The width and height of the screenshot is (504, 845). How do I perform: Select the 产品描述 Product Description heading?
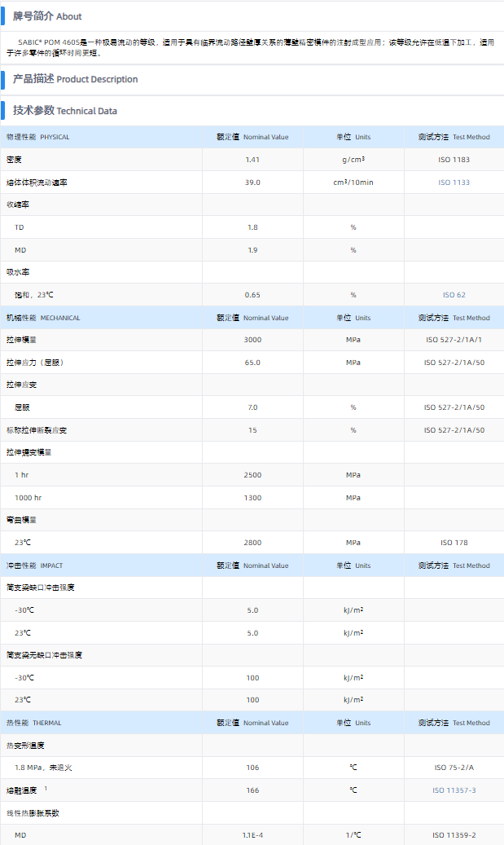(75, 79)
